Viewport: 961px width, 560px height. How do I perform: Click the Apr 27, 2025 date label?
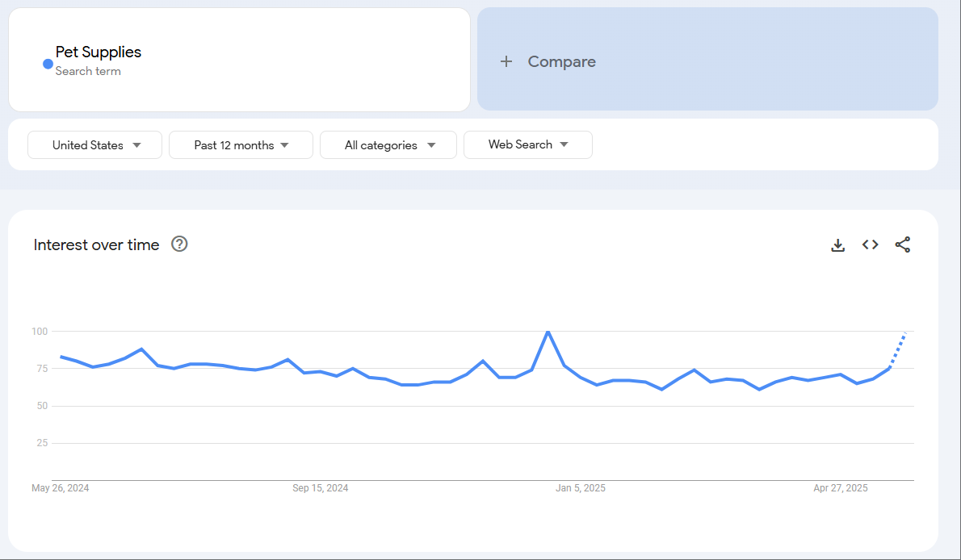(841, 487)
